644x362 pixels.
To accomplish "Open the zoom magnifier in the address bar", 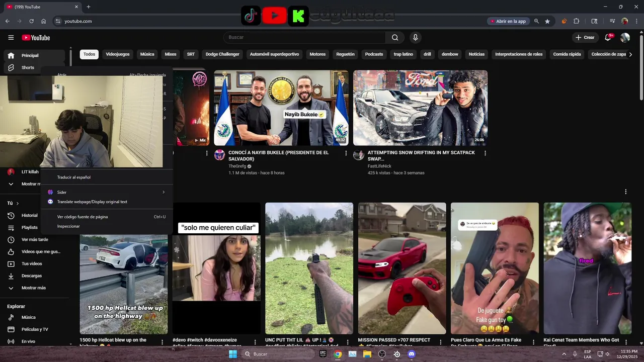I will click(x=536, y=21).
